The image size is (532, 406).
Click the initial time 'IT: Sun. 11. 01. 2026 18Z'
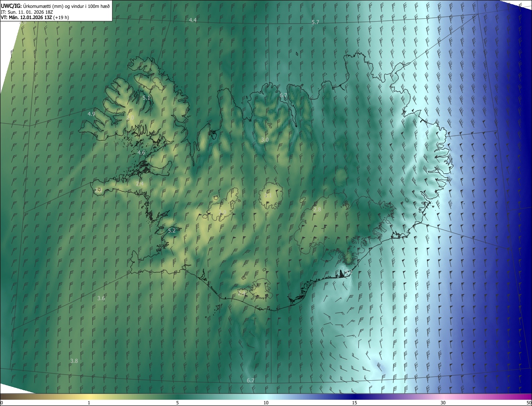coord(27,12)
